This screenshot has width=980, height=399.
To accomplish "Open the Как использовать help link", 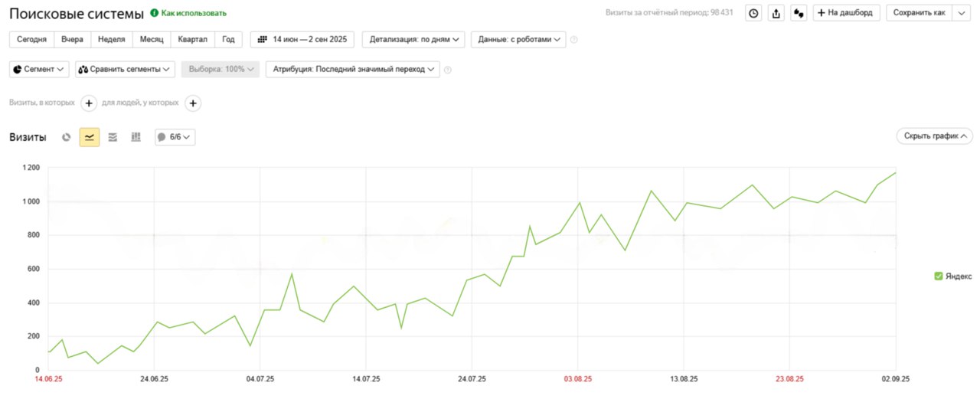I will 188,13.
